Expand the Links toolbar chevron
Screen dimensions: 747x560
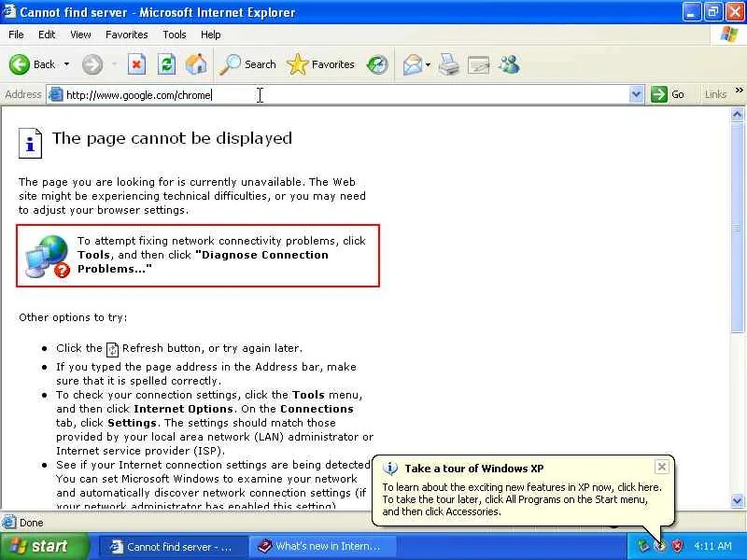coord(739,90)
